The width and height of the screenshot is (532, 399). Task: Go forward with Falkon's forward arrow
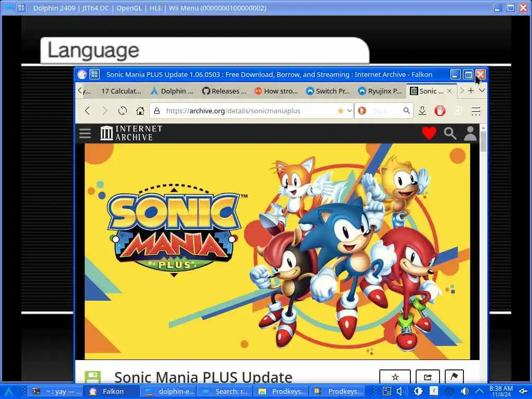coord(105,111)
